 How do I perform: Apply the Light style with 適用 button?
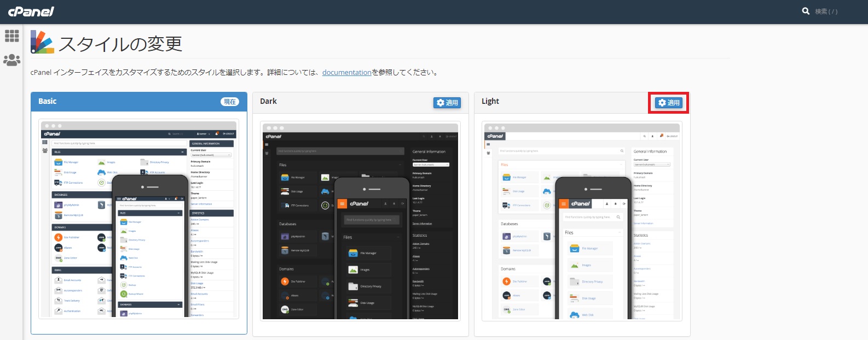[x=669, y=103]
